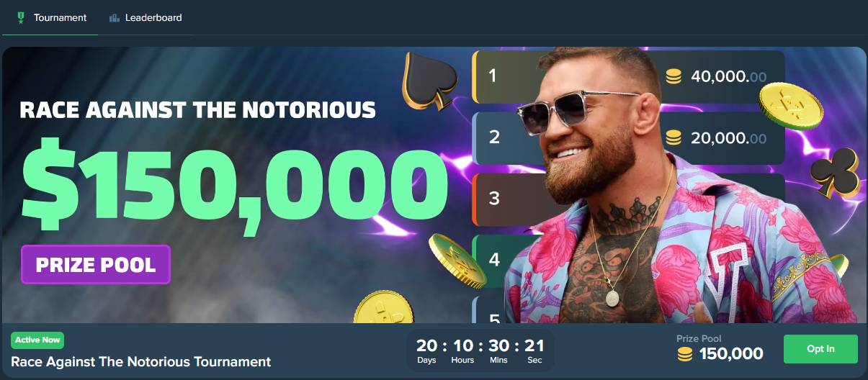The width and height of the screenshot is (868, 380).
Task: Click the Active Now status badge
Action: point(37,340)
